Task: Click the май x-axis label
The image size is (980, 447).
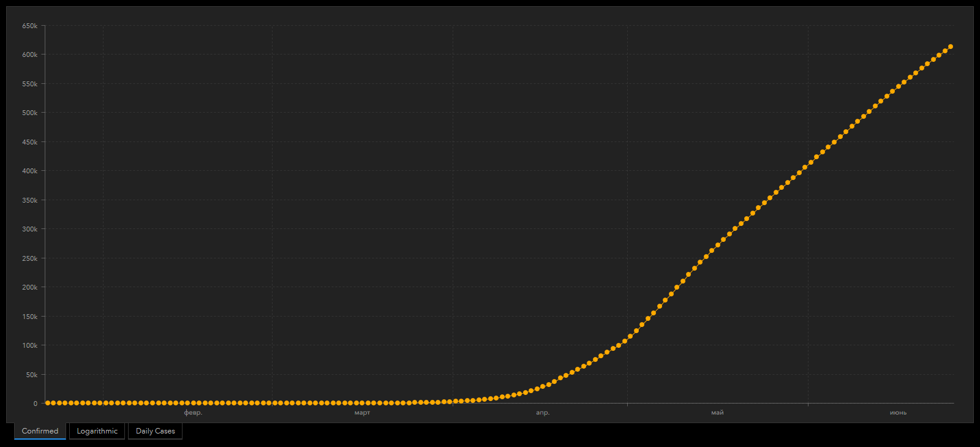Action: [x=717, y=413]
